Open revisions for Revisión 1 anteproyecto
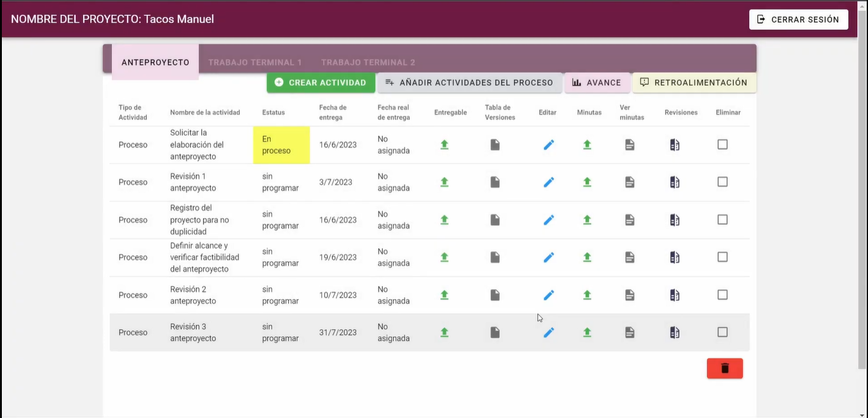The height and width of the screenshot is (418, 868). tap(675, 182)
